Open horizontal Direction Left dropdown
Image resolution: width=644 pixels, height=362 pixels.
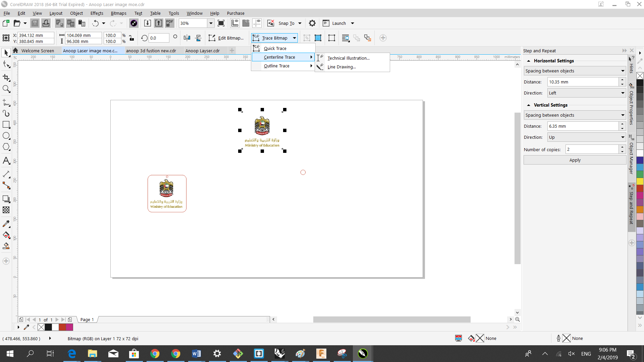tap(587, 93)
